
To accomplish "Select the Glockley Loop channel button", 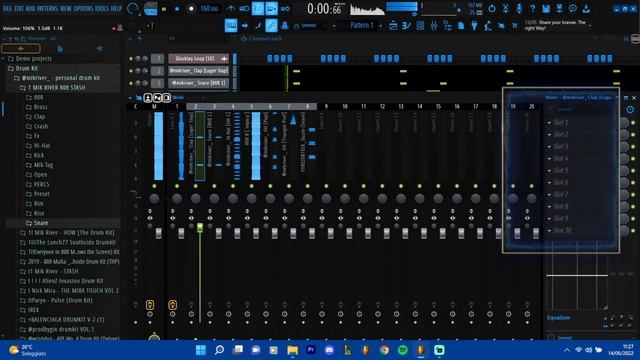I will coord(198,59).
